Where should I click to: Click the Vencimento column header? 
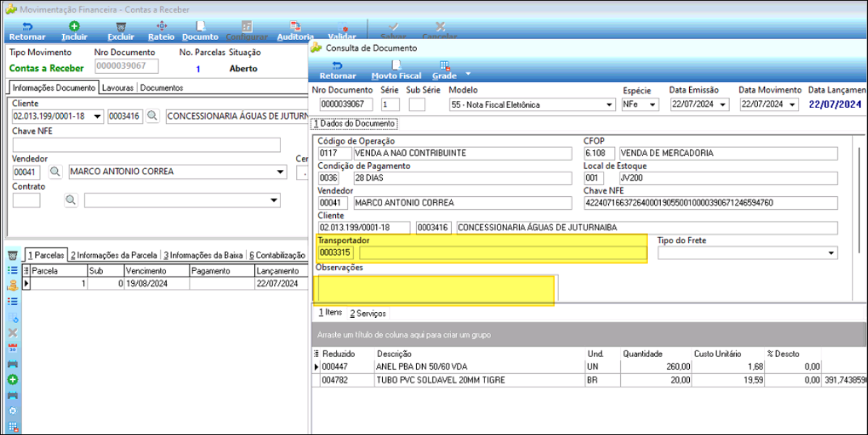pyautogui.click(x=156, y=271)
